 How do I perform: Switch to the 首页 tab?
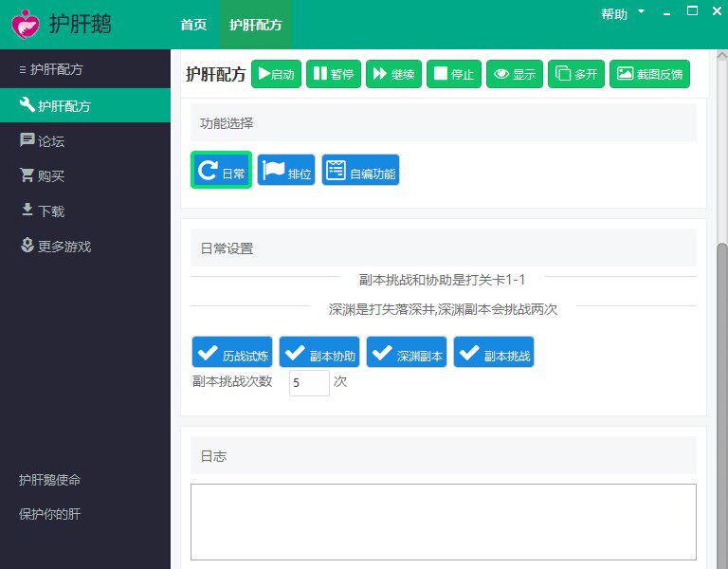193,25
